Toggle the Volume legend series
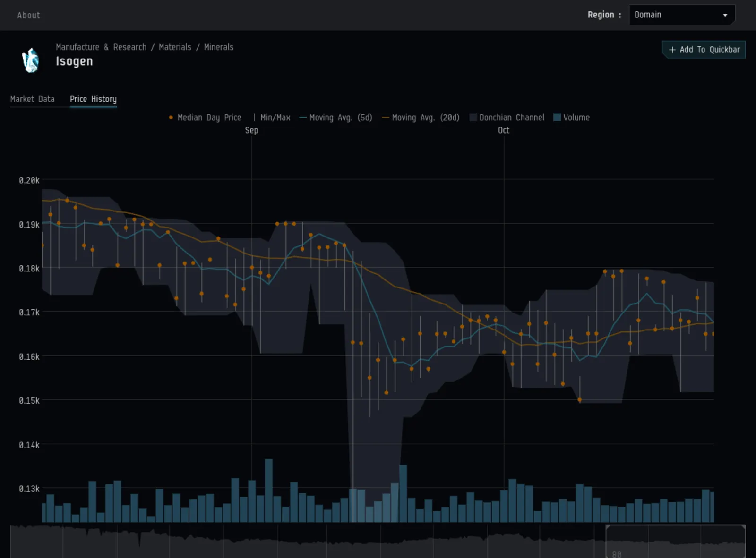 coord(572,118)
